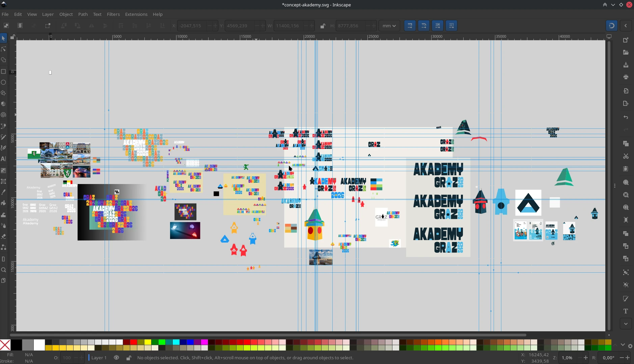Toggle the width/height ratio lock
Screen dimensions: 634x364
pyautogui.click(x=323, y=26)
